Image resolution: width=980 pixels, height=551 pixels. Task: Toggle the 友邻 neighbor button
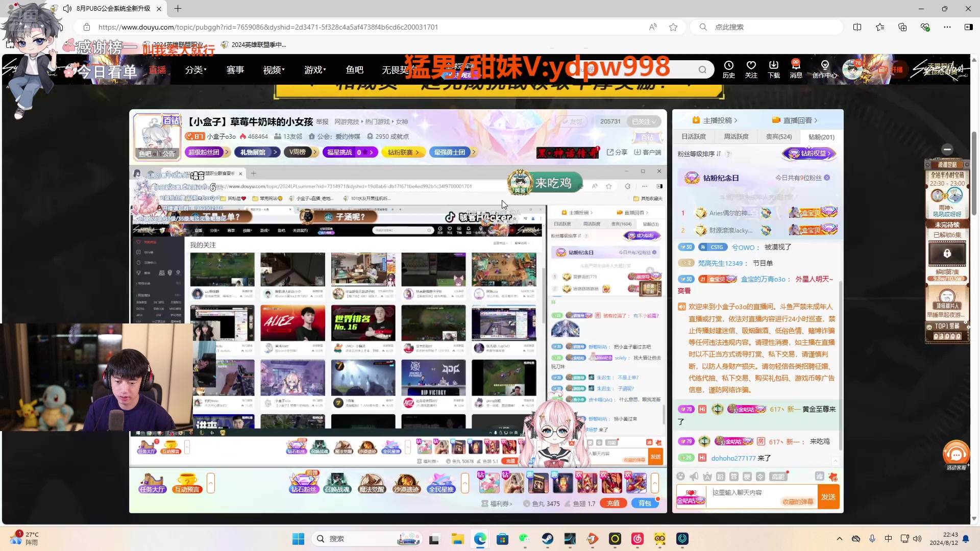(x=572, y=121)
